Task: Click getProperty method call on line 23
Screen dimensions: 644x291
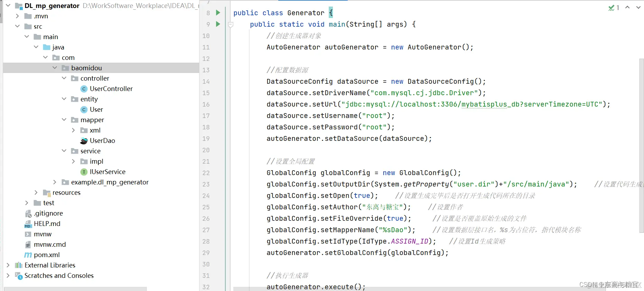Action: [x=426, y=184]
